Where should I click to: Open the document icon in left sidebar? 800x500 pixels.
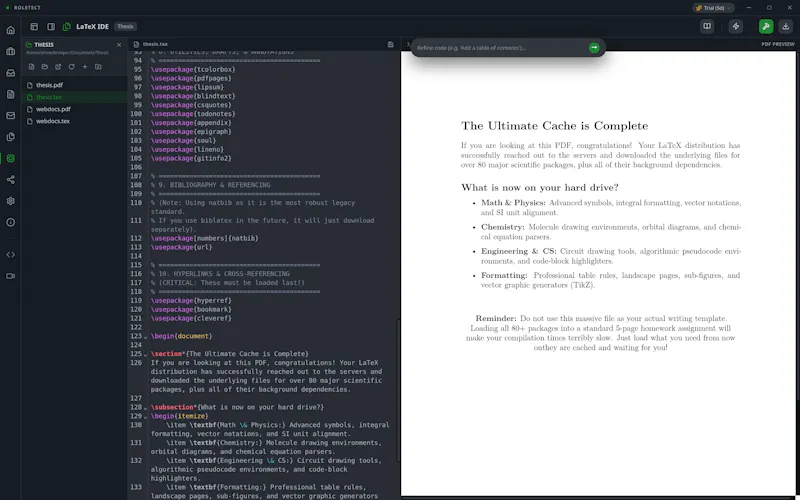tap(11, 94)
